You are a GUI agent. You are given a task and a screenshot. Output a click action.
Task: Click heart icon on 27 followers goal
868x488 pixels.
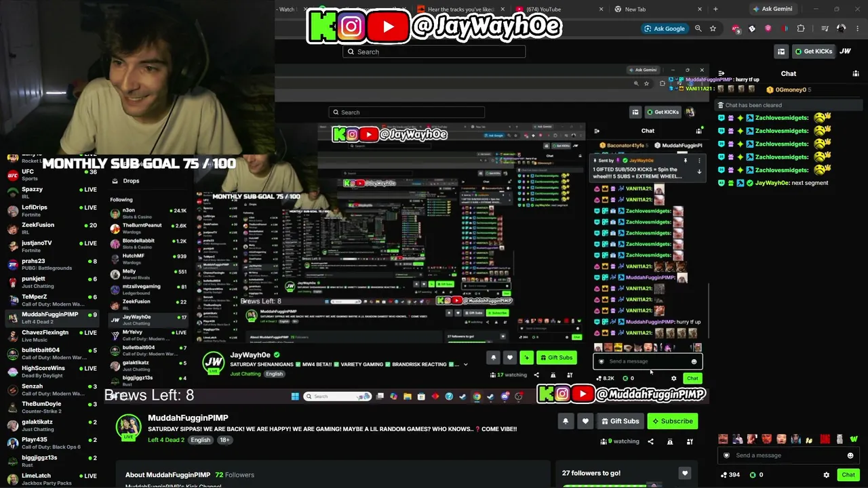point(685,473)
